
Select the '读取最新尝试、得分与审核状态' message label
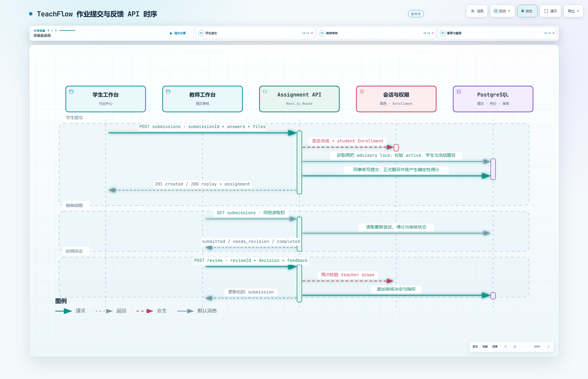(x=396, y=227)
